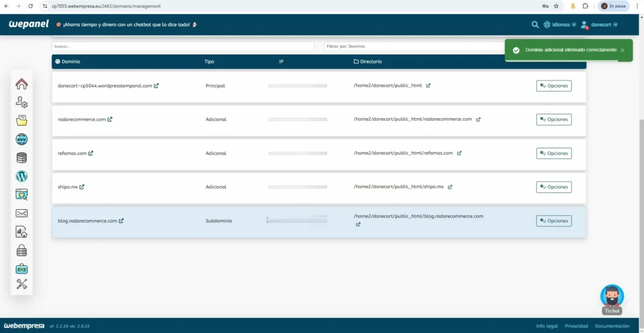Open the toolbox briefcase sidebar icon
The image size is (644, 333).
[x=22, y=269]
